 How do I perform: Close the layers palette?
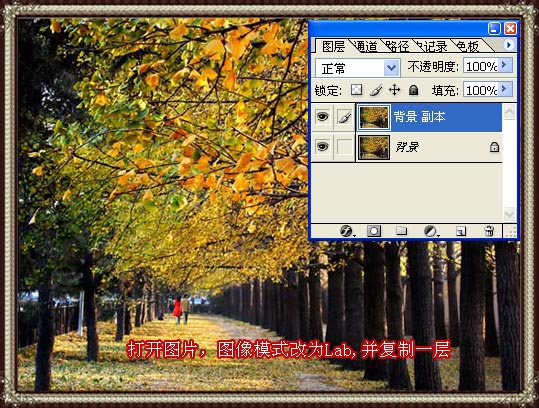pyautogui.click(x=510, y=29)
